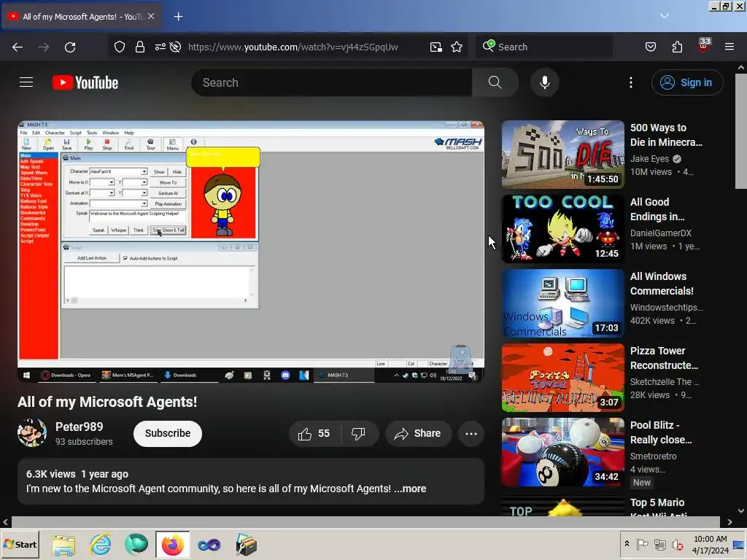Click the YouTube search magnifier button
Screen dimensions: 747x560
(x=495, y=82)
